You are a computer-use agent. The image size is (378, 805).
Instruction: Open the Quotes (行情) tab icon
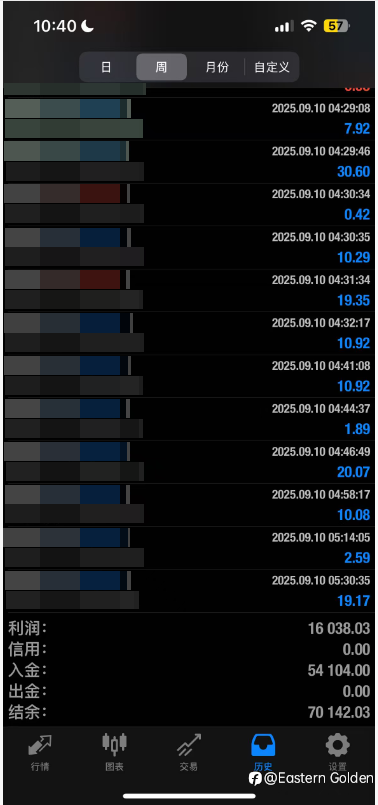pos(40,745)
